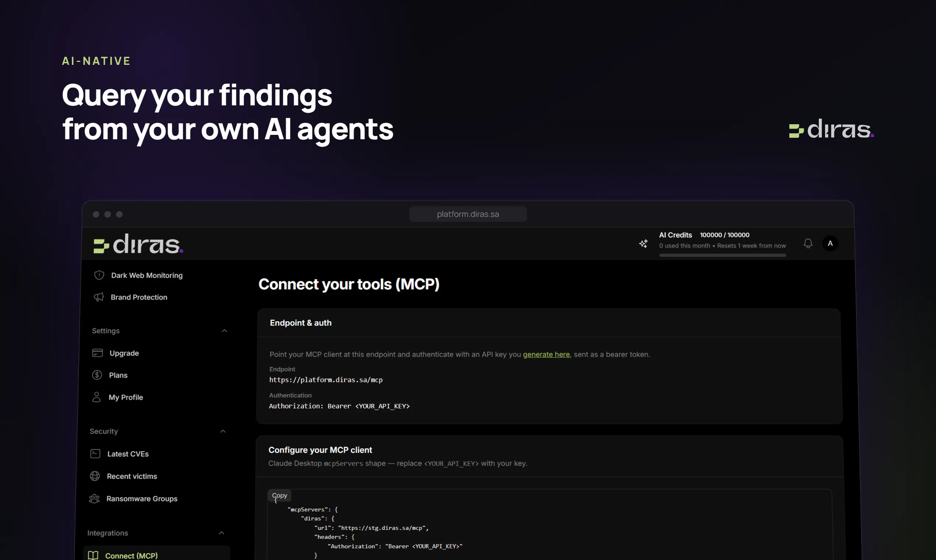The height and width of the screenshot is (560, 936).
Task: Click the "Security" section header text
Action: coord(104,431)
